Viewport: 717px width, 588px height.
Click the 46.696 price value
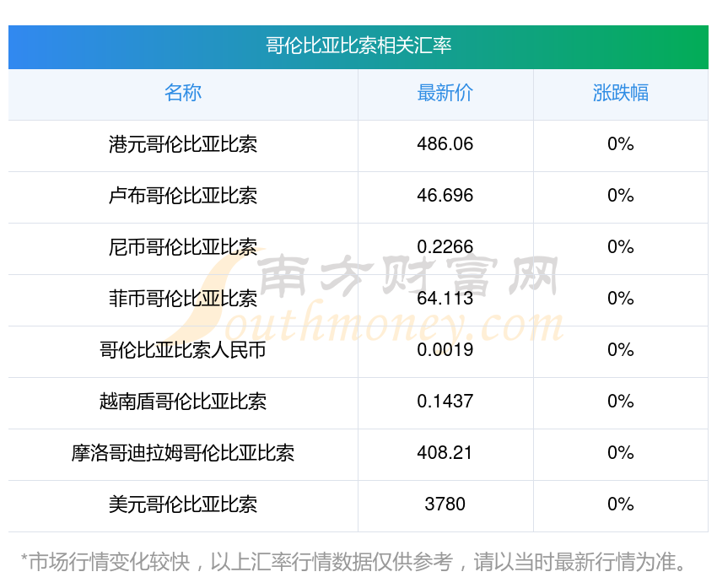[x=445, y=196]
